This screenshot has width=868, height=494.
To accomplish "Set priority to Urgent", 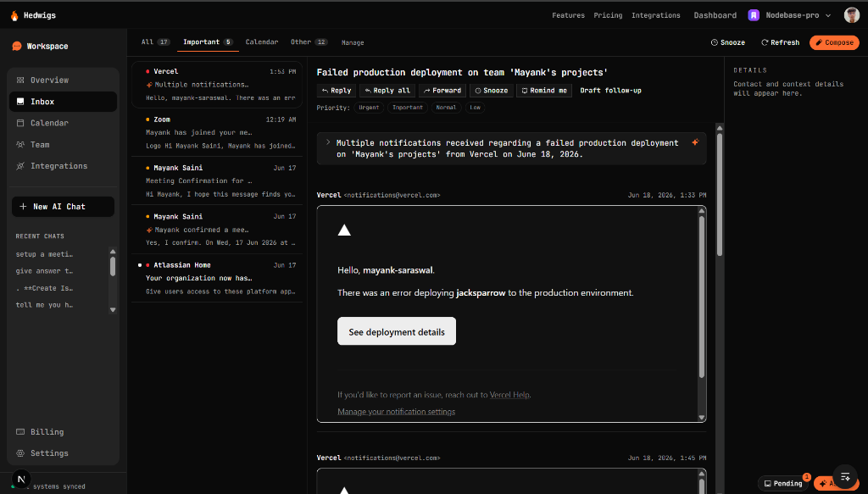I will 369,108.
